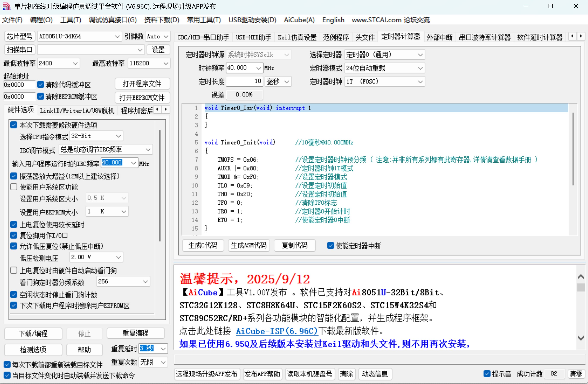Image resolution: width=588 pixels, height=384 pixels.
Task: Click the 定时长度 input field
Action: coord(244,81)
